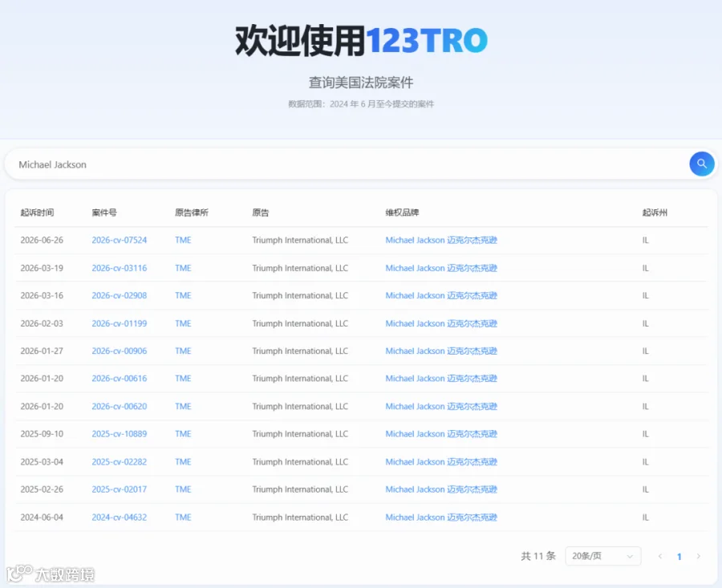
Task: Click TME law firm in 2026-cv-07524 row
Action: coord(183,240)
